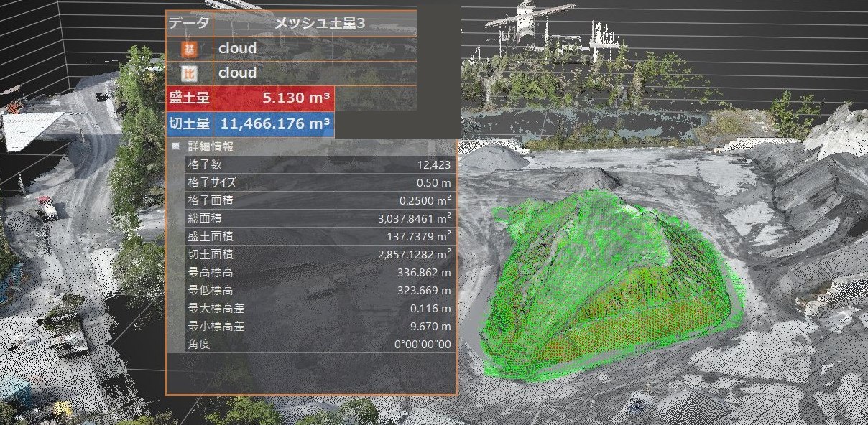Viewport: 868px width, 425px height.
Task: Select the 総面積 row label
Action: (204, 218)
